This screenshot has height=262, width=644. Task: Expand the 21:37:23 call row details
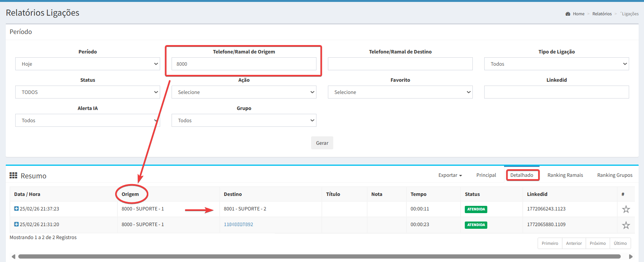click(x=16, y=209)
